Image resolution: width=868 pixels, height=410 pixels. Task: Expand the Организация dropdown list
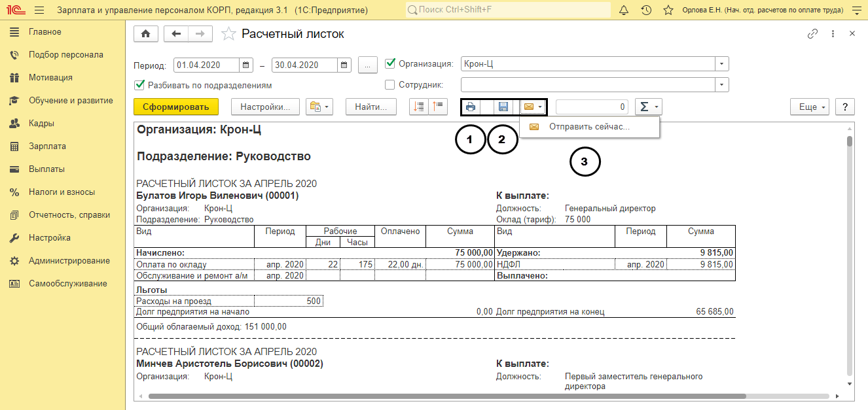(x=721, y=64)
